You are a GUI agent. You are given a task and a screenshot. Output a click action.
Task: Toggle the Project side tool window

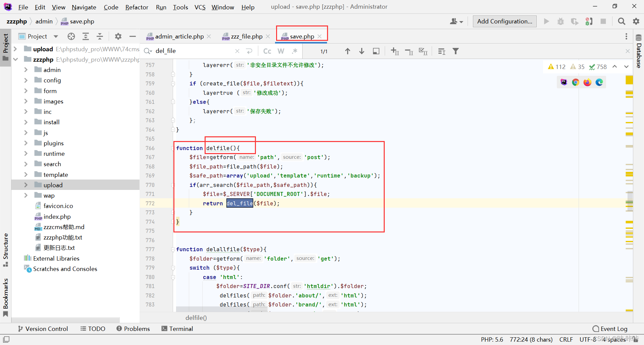click(5, 47)
